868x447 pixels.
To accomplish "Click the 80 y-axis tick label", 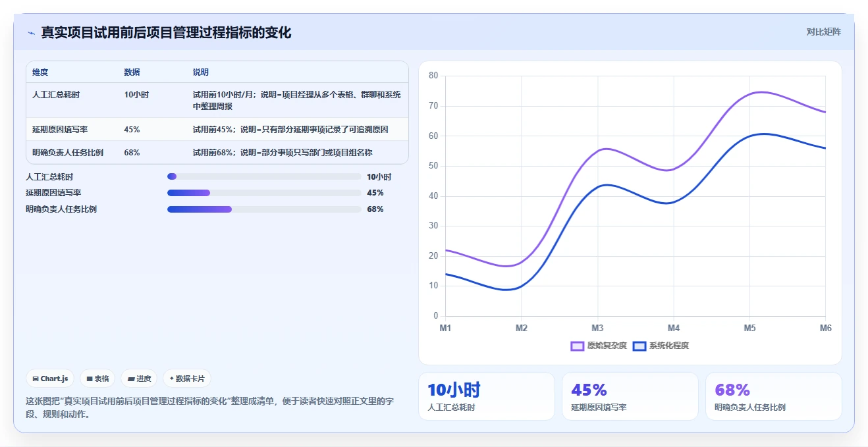I will click(x=433, y=76).
